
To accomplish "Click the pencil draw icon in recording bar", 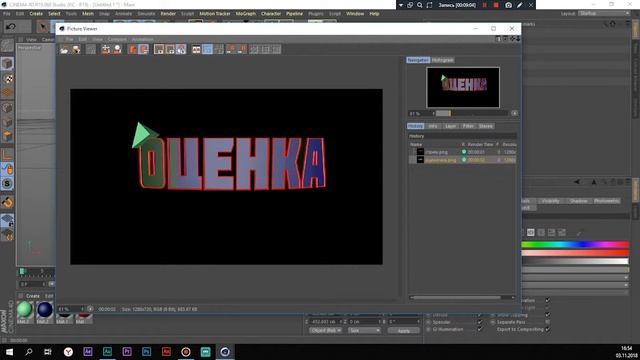I will (520, 5).
